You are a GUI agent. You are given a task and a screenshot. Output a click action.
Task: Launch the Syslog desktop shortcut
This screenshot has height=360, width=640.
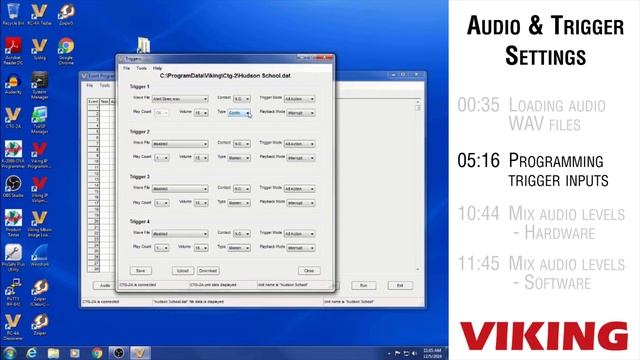(40, 49)
